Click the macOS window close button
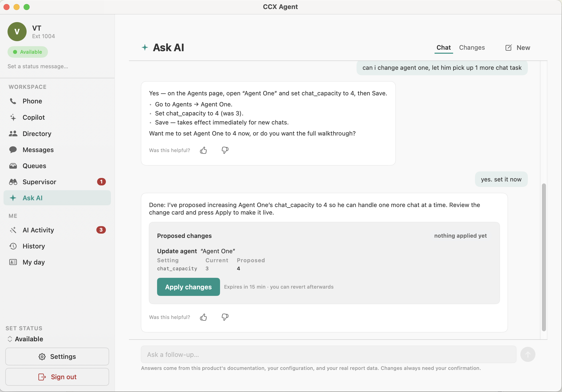Screen dimensions: 562x392 tap(7, 7)
